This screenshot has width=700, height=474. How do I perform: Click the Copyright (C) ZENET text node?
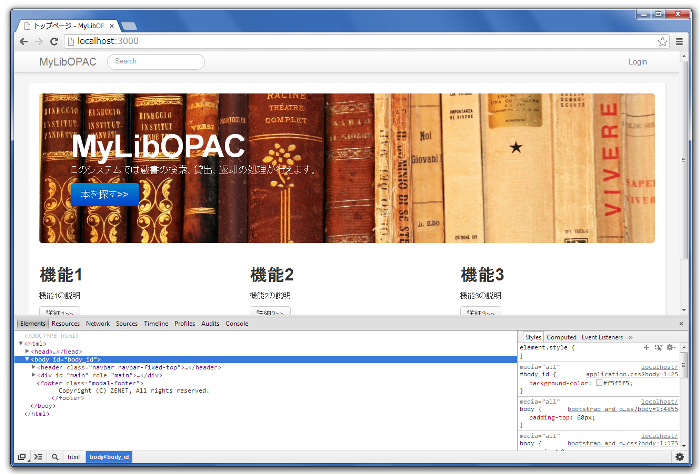point(133,391)
